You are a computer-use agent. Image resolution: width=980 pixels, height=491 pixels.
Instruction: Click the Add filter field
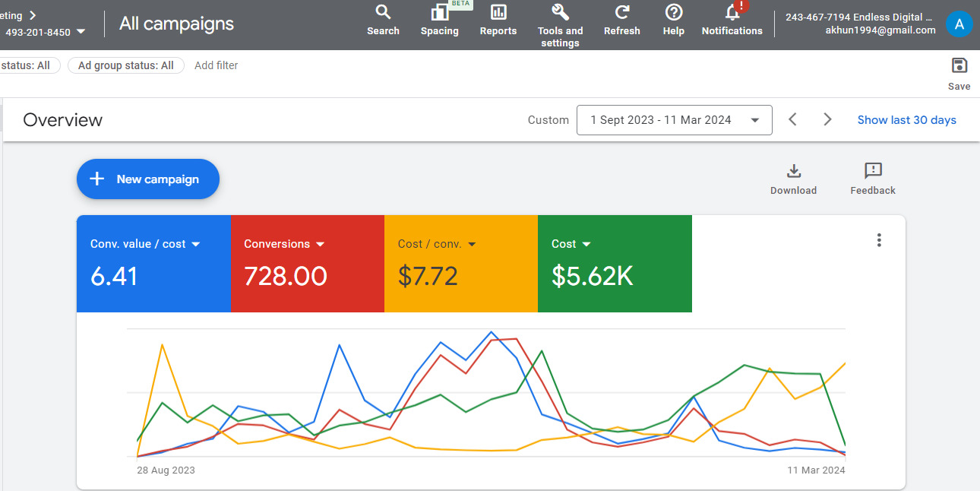point(217,65)
